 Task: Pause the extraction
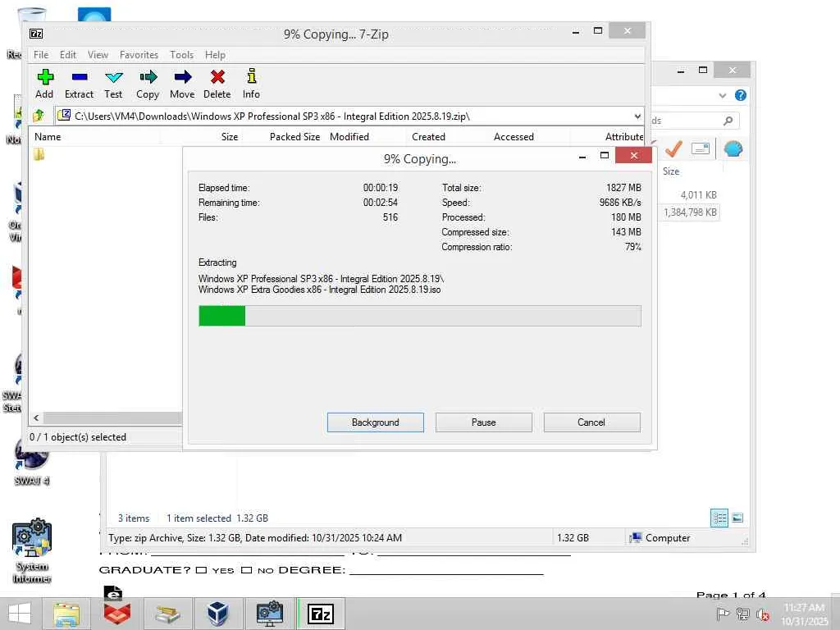pyautogui.click(x=484, y=422)
